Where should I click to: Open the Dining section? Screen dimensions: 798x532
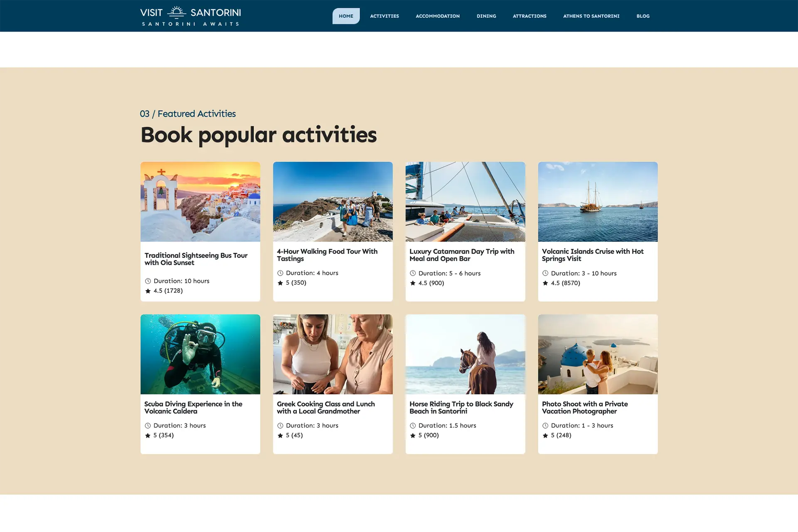(486, 16)
